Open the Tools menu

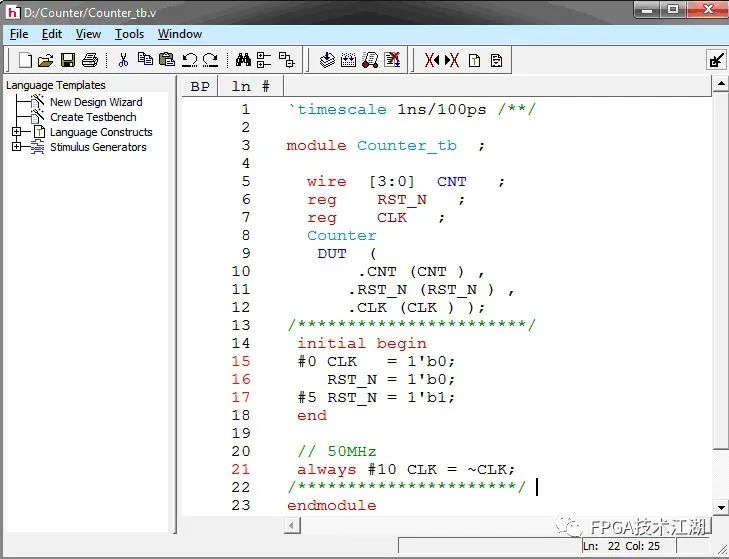pyautogui.click(x=129, y=34)
